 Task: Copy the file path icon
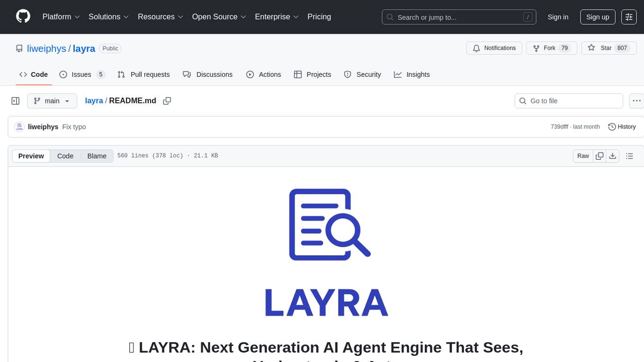coord(167,101)
